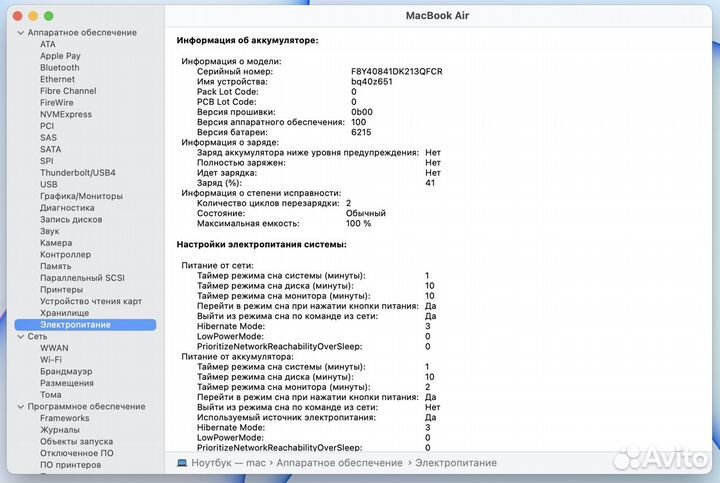Open Хранилище in the sidebar
Screen dimensions: 720x483
(64, 313)
